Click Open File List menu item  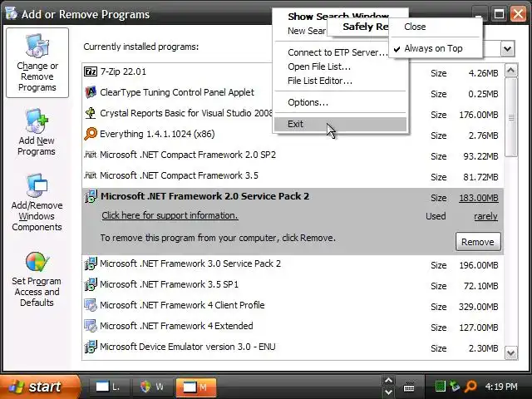click(x=319, y=66)
